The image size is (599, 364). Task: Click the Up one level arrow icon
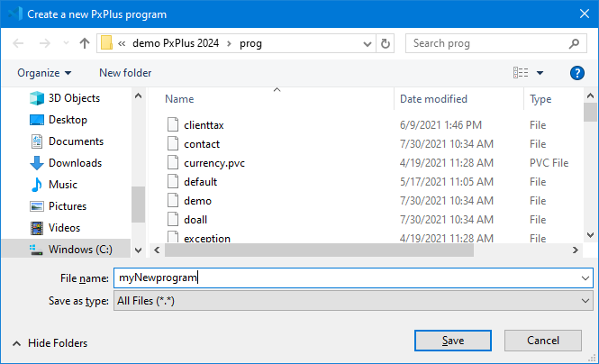(x=85, y=43)
